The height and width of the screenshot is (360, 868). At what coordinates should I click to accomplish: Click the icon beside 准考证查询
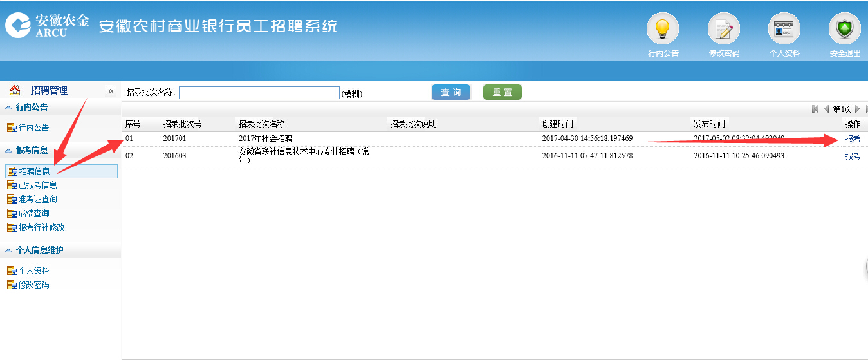[x=12, y=199]
